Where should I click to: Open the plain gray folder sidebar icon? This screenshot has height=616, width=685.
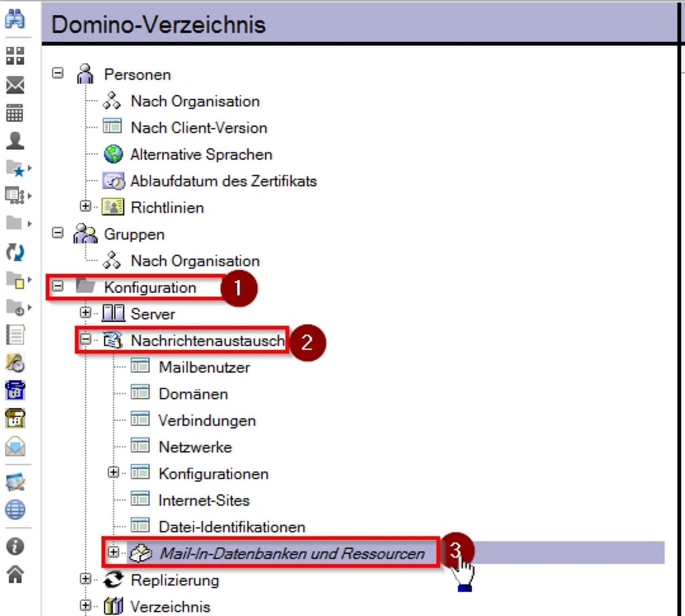coord(14,223)
